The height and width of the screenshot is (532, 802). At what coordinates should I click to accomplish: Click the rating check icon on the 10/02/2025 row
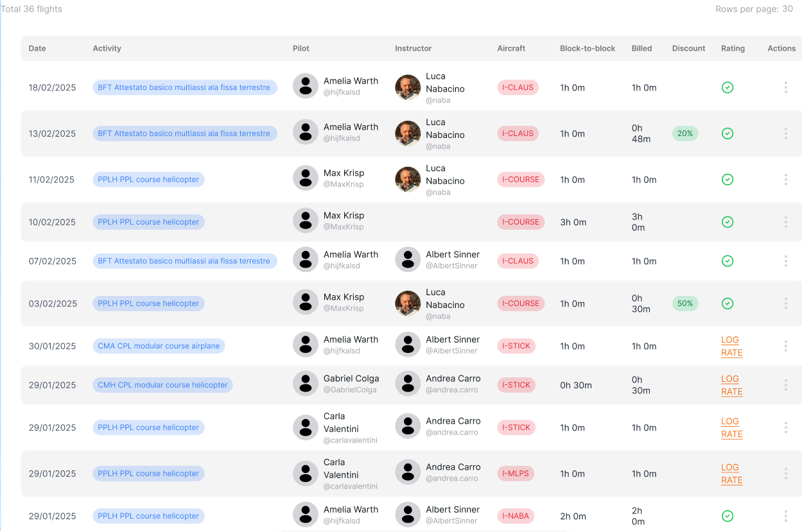tap(727, 222)
